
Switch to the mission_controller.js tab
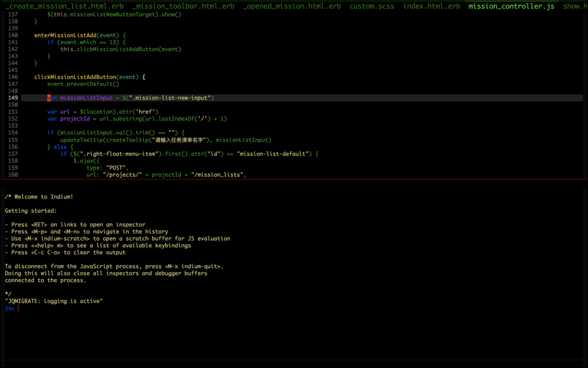coord(511,6)
